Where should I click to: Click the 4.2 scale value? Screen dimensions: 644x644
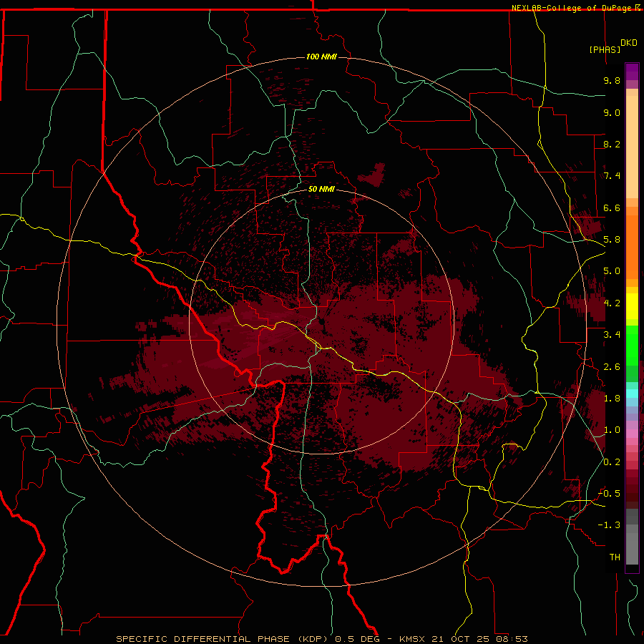[x=612, y=303]
